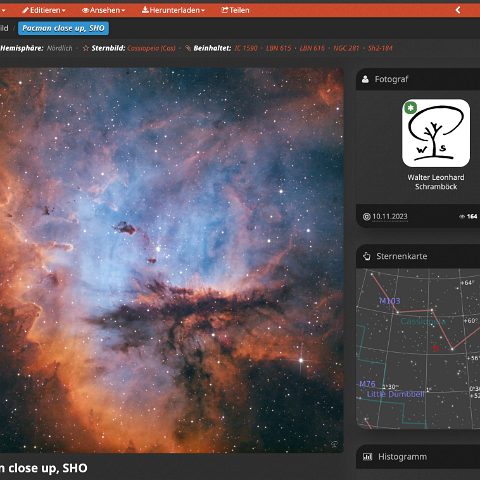Open the Sh2-184 object link
The width and height of the screenshot is (480, 480).
point(380,48)
